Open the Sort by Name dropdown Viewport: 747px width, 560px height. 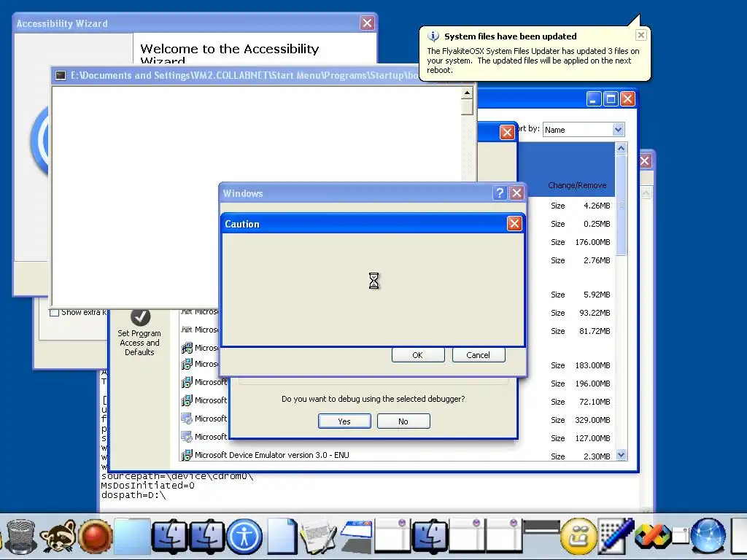pos(617,130)
